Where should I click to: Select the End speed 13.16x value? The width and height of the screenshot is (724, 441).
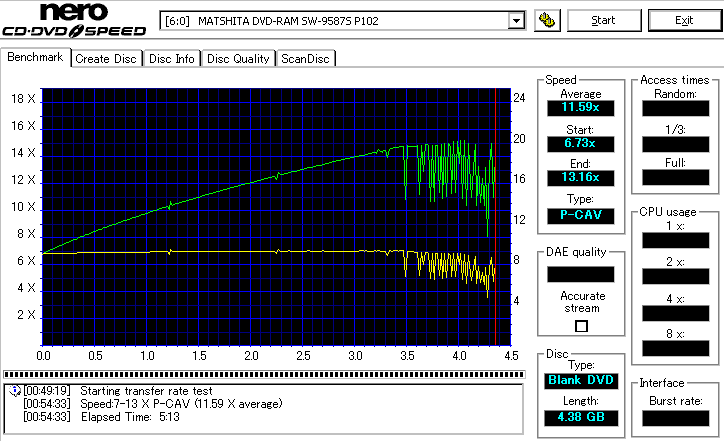[x=580, y=177]
